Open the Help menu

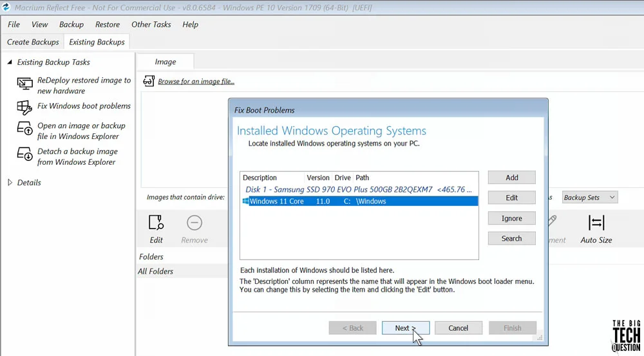190,24
